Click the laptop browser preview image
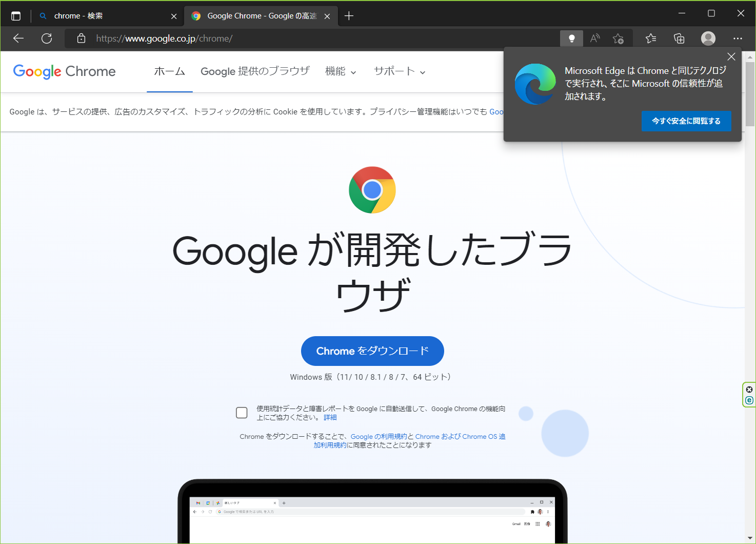This screenshot has height=544, width=756. click(x=372, y=512)
